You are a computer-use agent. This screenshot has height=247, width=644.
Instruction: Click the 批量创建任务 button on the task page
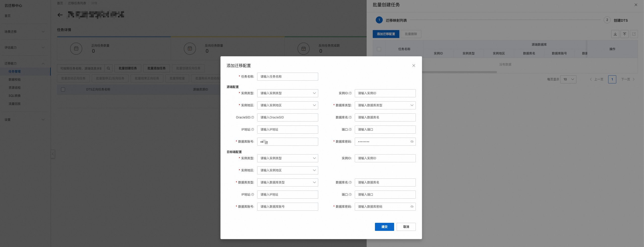pos(128,68)
